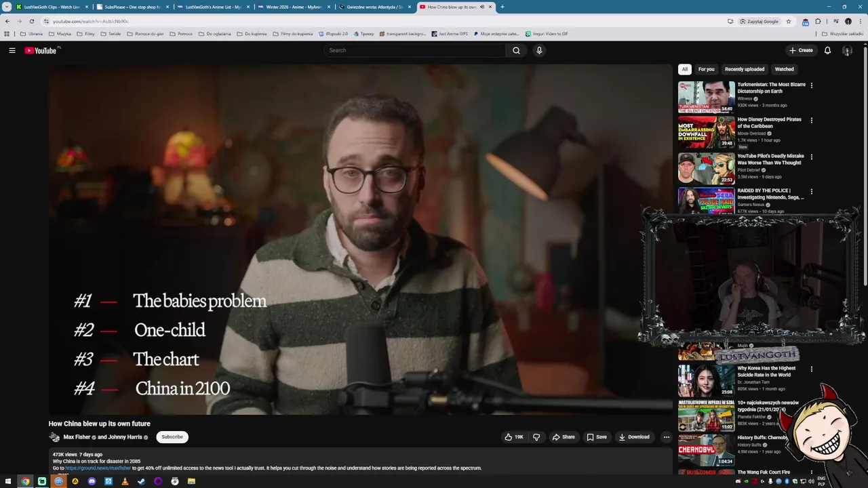Open VLC from the taskbar
Image resolution: width=868 pixels, height=488 pixels.
[125, 481]
